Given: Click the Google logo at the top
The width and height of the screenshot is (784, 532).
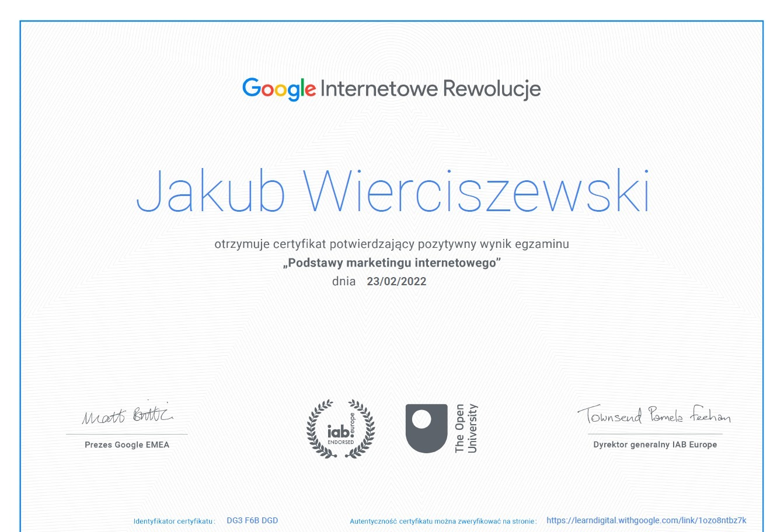Looking at the screenshot, I should pyautogui.click(x=279, y=89).
